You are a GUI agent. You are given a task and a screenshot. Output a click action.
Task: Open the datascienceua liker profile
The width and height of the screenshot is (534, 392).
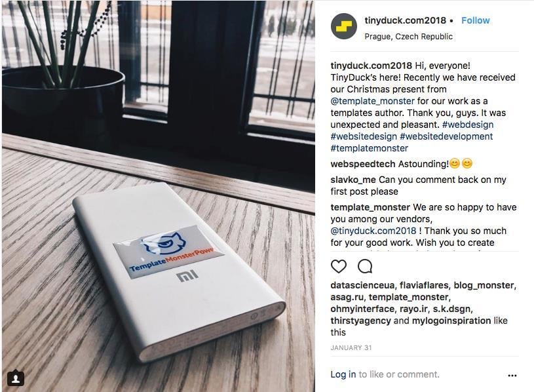pyautogui.click(x=362, y=285)
